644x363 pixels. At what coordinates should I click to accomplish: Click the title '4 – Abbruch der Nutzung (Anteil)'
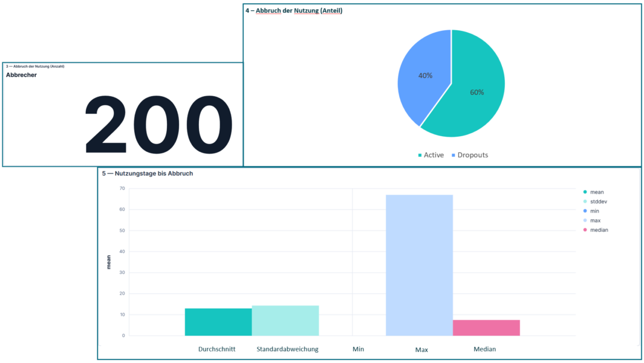click(294, 11)
